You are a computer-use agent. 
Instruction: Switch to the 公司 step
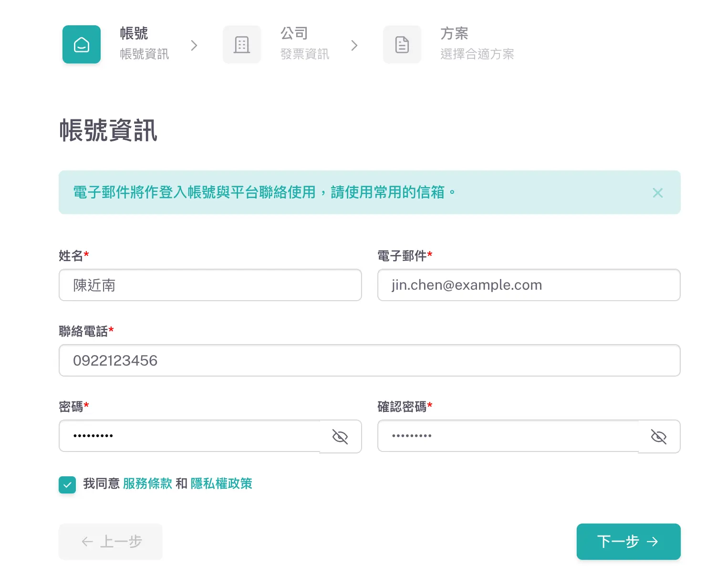click(x=294, y=33)
